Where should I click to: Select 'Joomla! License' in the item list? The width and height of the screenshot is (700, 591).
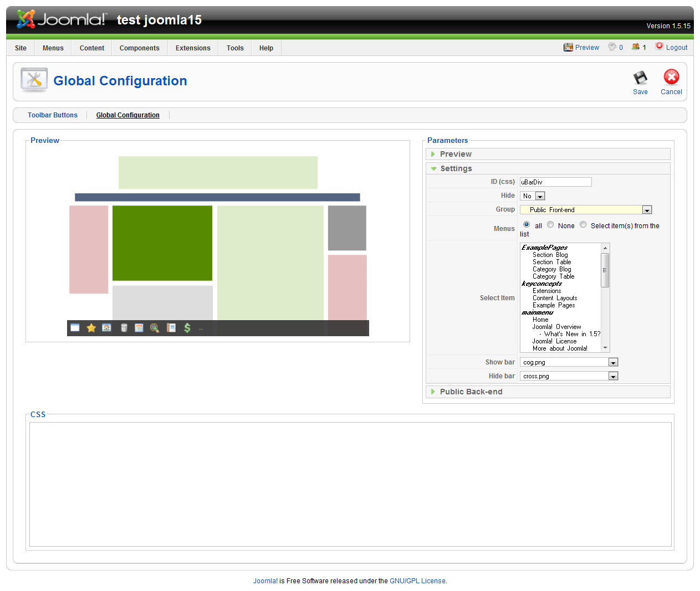click(x=555, y=341)
